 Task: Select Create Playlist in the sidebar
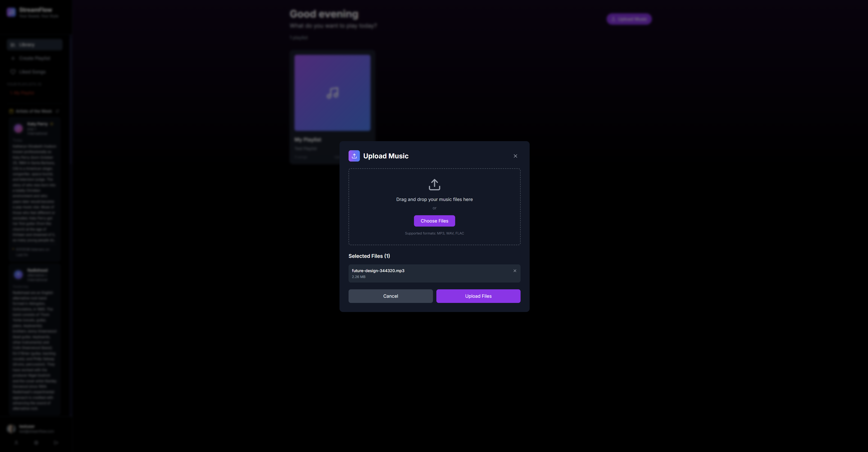coord(34,58)
